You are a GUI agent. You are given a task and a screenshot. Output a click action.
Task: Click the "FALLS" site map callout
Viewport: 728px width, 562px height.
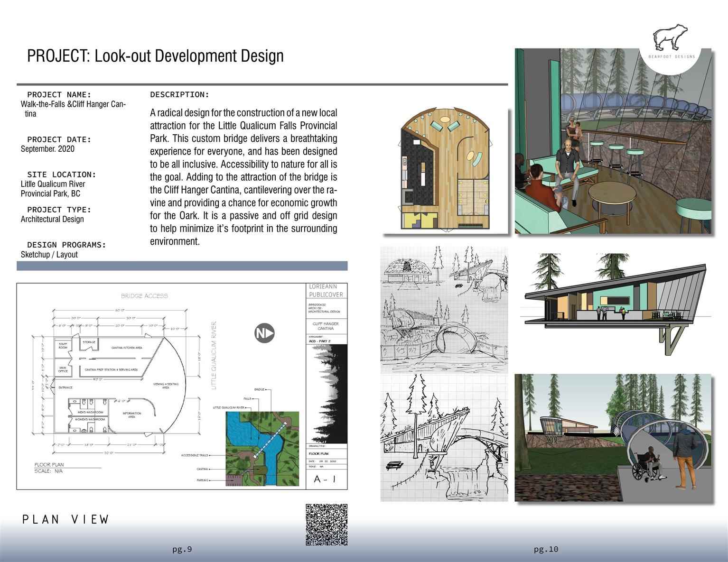[247, 398]
